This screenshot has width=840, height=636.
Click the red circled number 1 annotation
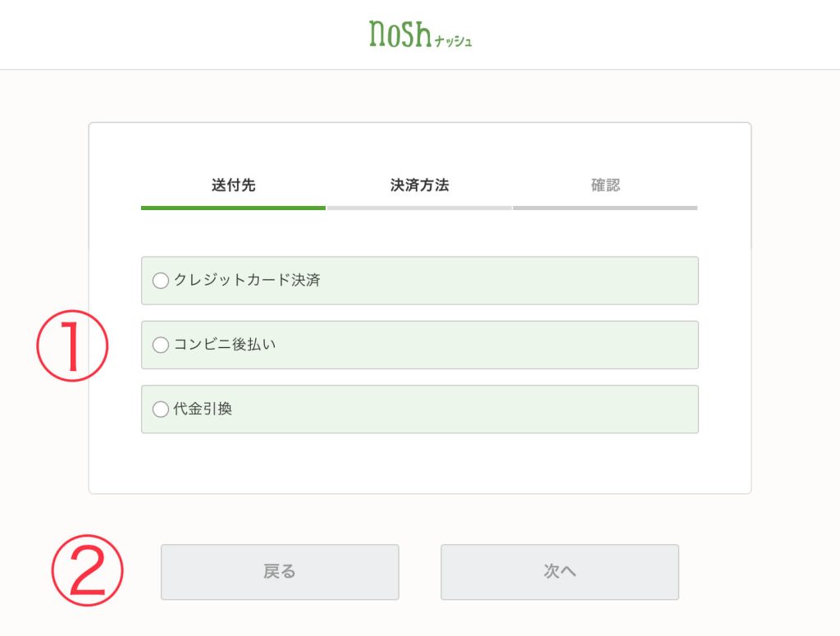point(72,345)
